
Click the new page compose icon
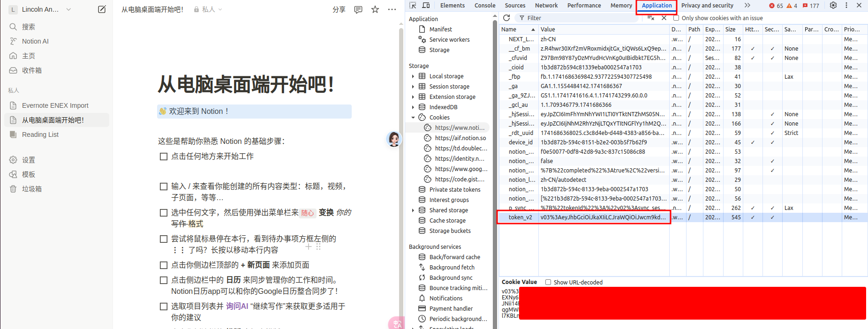coord(102,9)
